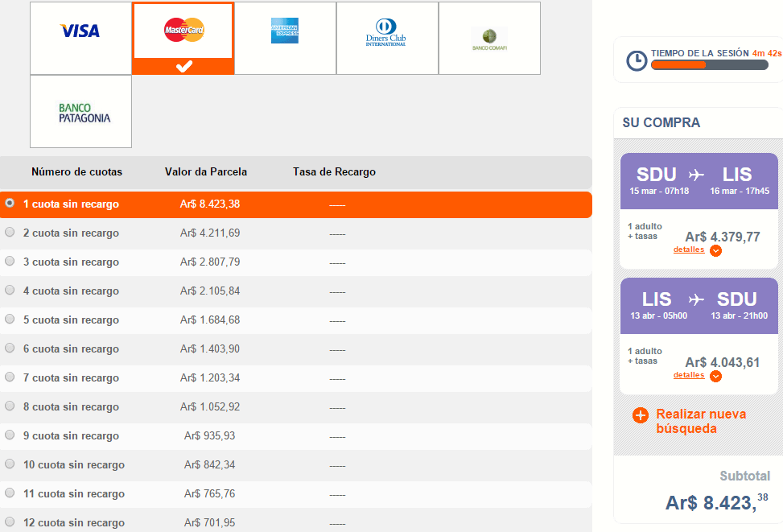
Task: Choose the Banco Comafi logo
Action: click(x=489, y=39)
